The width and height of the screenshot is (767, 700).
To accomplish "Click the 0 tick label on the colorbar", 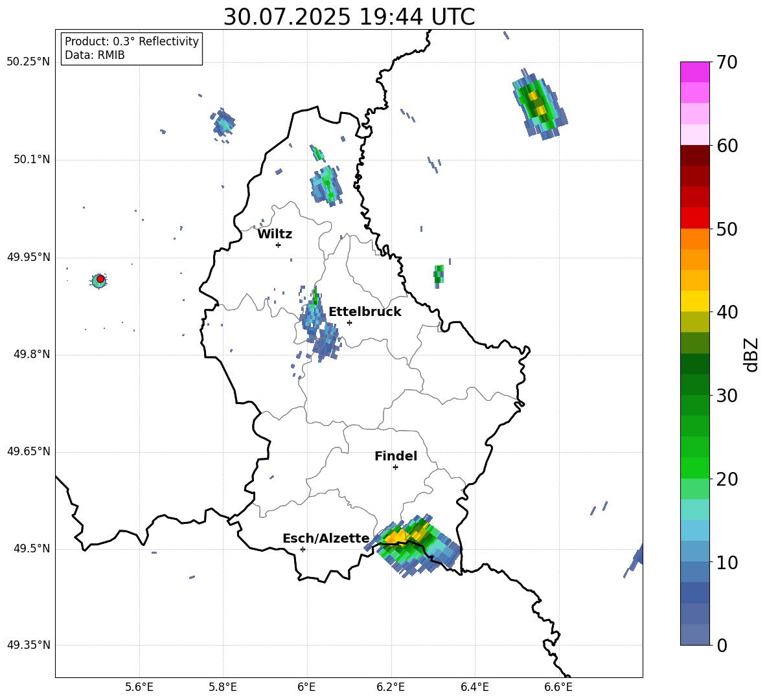I will 722,645.
